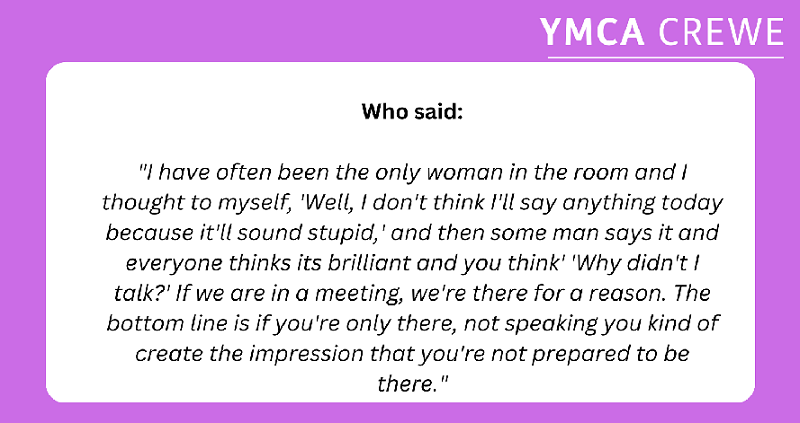Click the line starting 'create the impression'
Image resolution: width=800 pixels, height=423 pixels.
pyautogui.click(x=412, y=354)
